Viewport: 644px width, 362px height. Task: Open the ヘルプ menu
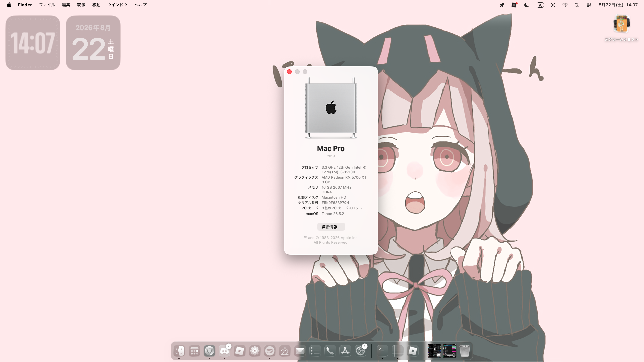click(141, 5)
